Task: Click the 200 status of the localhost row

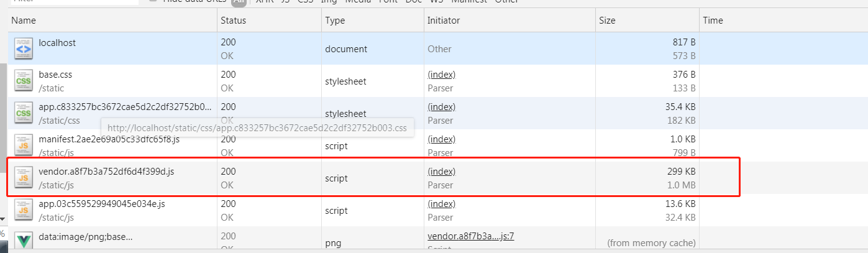Action: click(x=228, y=42)
